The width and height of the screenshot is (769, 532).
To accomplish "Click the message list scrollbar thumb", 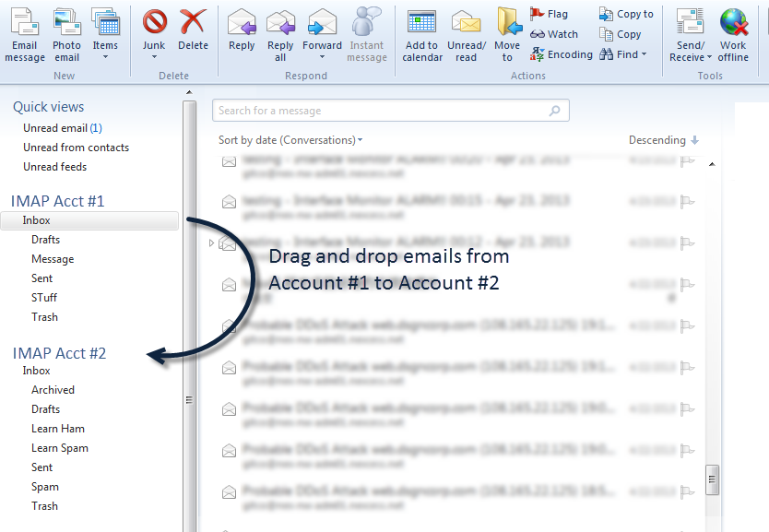I will [x=712, y=479].
